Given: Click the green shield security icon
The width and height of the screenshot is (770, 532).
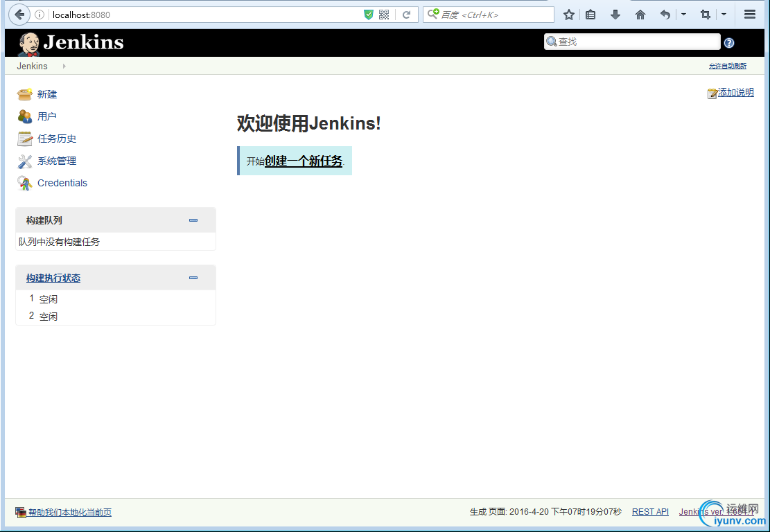Looking at the screenshot, I should 368,15.
